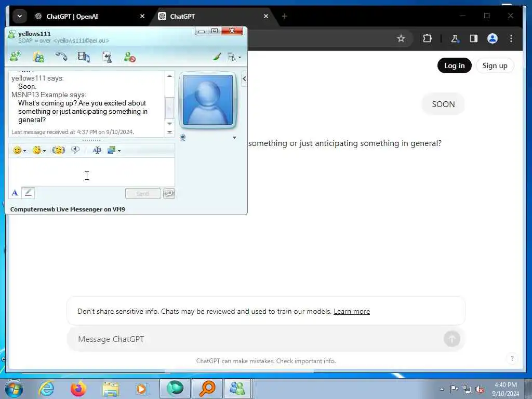Click the voice clip icon
This screenshot has width=532, height=399.
coord(75,150)
